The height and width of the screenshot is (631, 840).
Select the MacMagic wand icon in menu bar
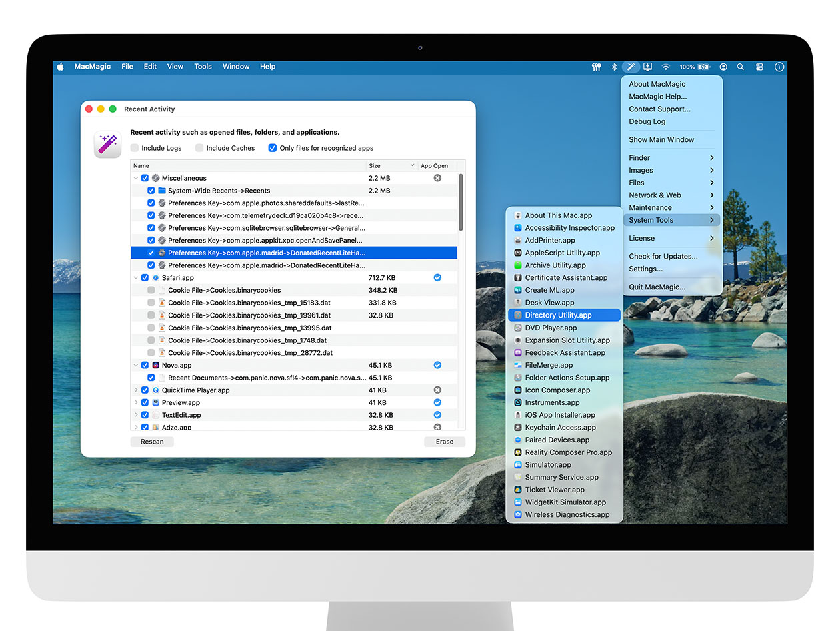pyautogui.click(x=630, y=67)
